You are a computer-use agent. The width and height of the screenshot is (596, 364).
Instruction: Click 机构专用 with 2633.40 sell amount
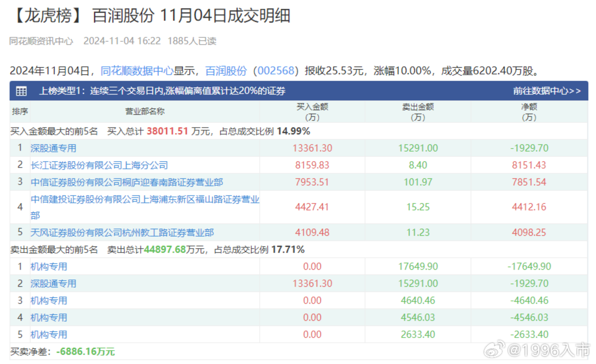(49, 334)
